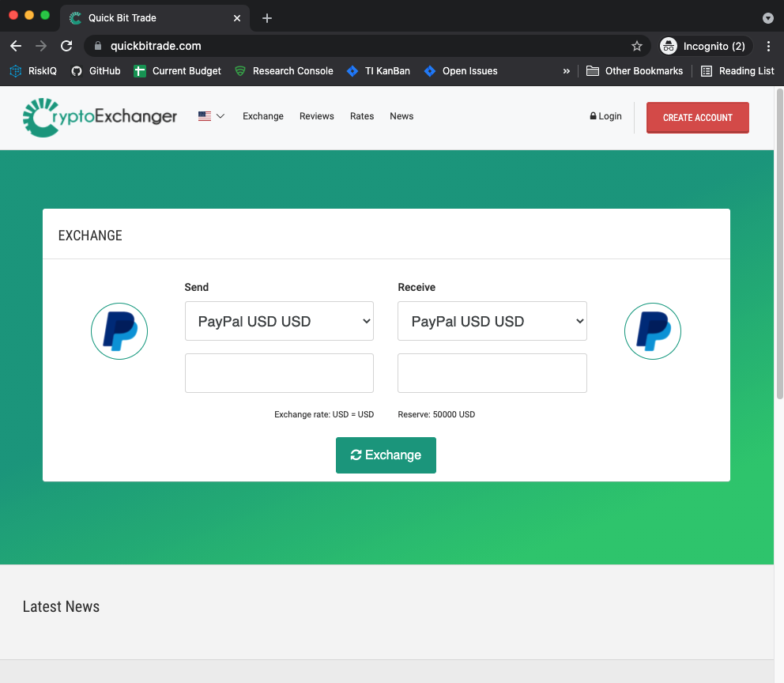Open the Receive currency dropdown
The width and height of the screenshot is (784, 683).
(492, 321)
